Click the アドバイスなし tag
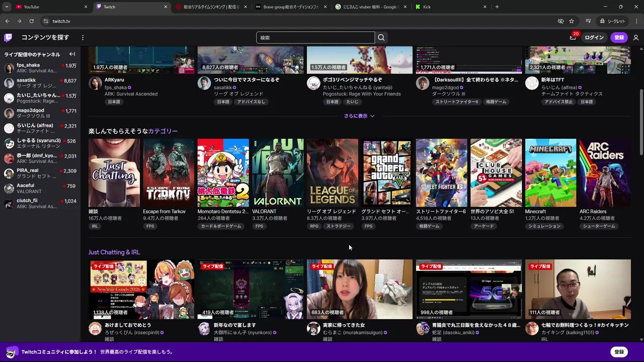 251,102
